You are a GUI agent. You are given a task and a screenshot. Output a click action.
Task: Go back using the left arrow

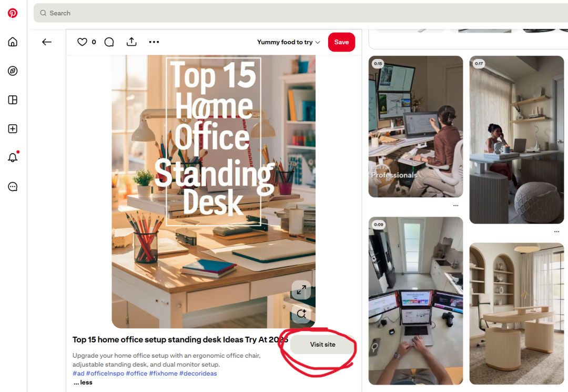pyautogui.click(x=47, y=42)
